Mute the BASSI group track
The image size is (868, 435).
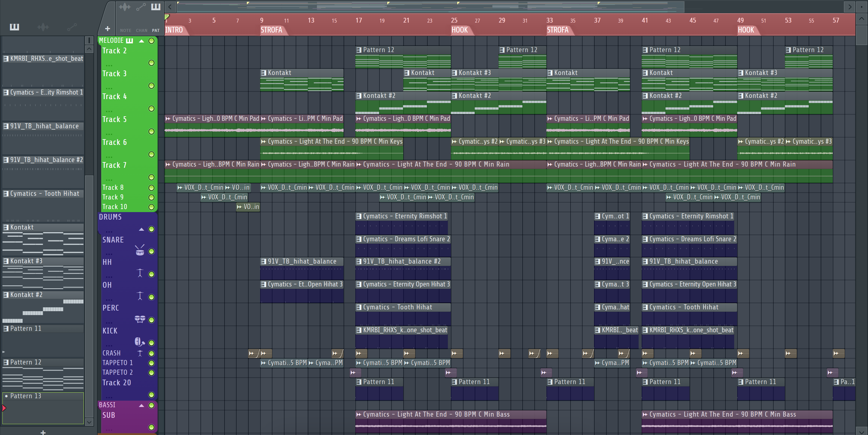(x=152, y=405)
